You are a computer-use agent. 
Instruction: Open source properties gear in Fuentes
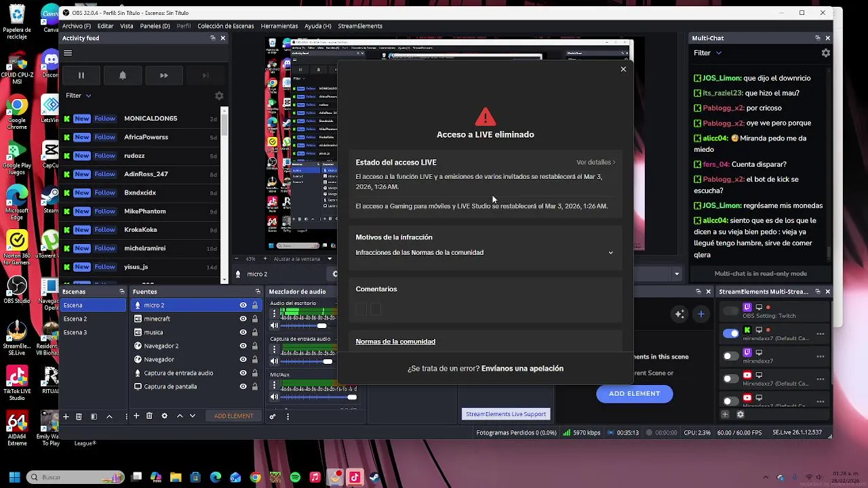tap(164, 416)
